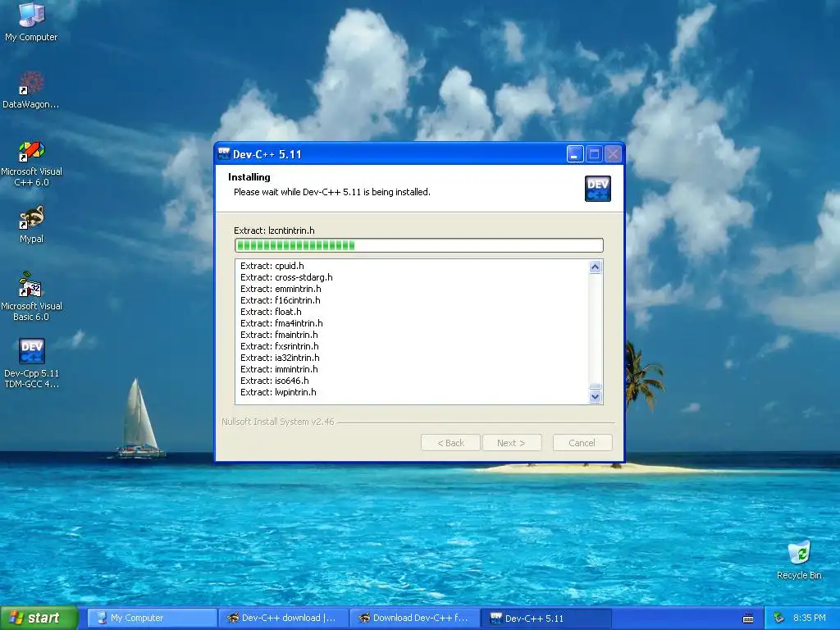Select log line 'Extract: f16cintrin.h'
This screenshot has width=840, height=630.
pos(281,300)
